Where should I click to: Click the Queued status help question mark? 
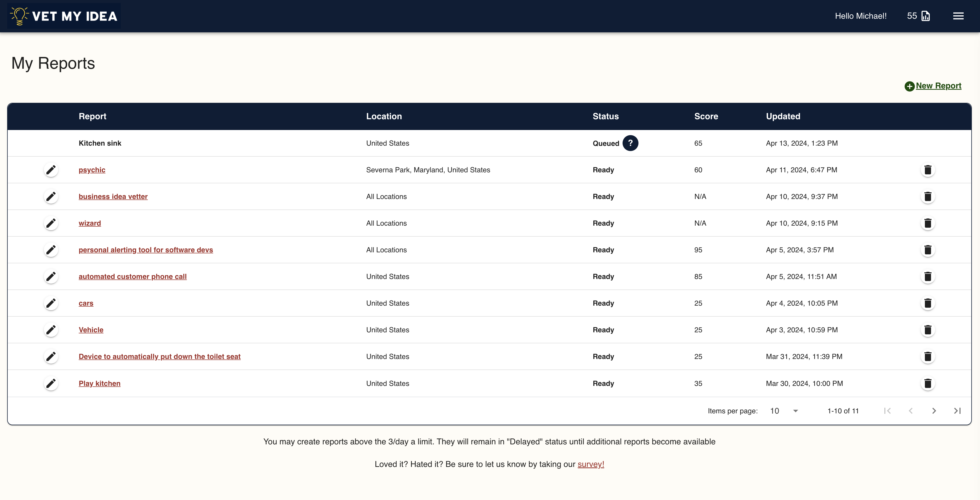[x=630, y=143]
